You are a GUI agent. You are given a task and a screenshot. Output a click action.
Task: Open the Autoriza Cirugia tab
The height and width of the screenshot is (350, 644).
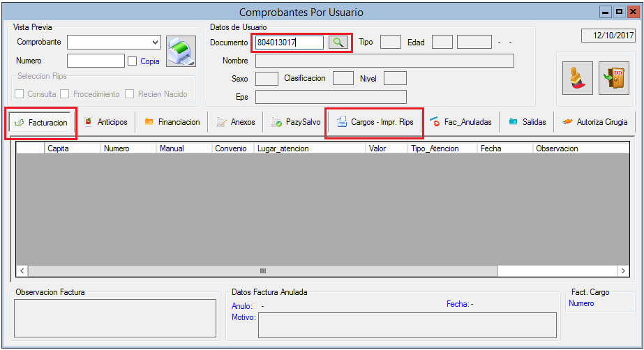594,122
